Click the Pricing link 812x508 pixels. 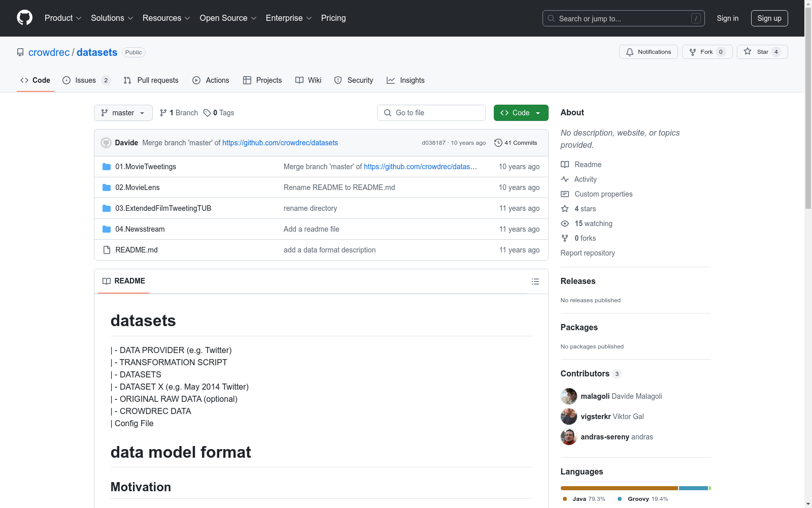click(x=333, y=18)
